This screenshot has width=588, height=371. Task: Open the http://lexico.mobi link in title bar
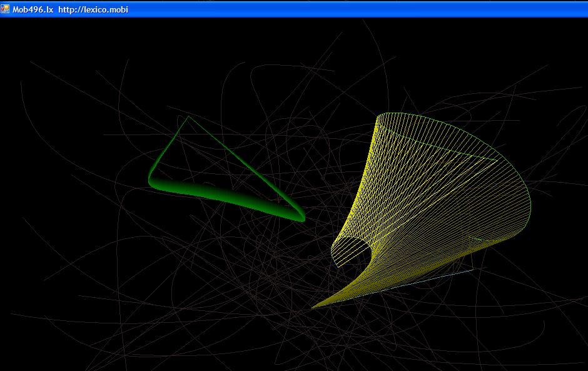[93, 9]
